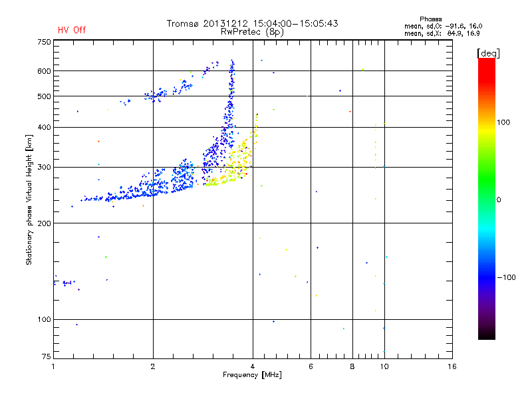532x399 pixels.
Task: Click the colorbar tick label "100"
Action: click(503, 122)
